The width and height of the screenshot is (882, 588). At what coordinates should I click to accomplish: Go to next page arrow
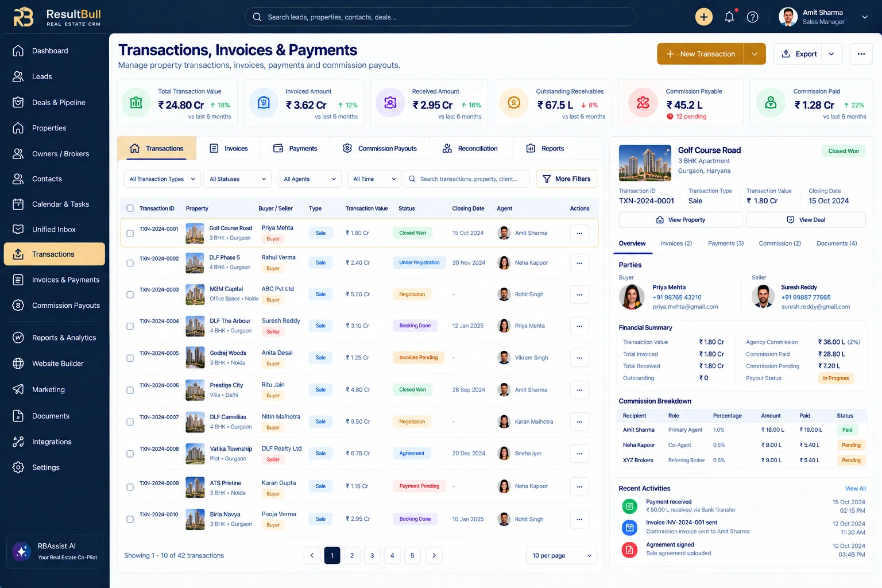(x=434, y=555)
